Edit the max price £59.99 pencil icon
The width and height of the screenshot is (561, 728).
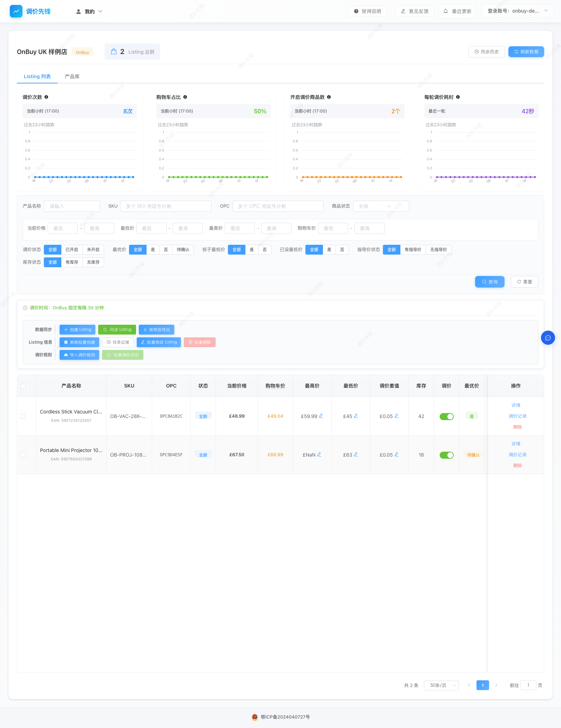click(x=321, y=416)
